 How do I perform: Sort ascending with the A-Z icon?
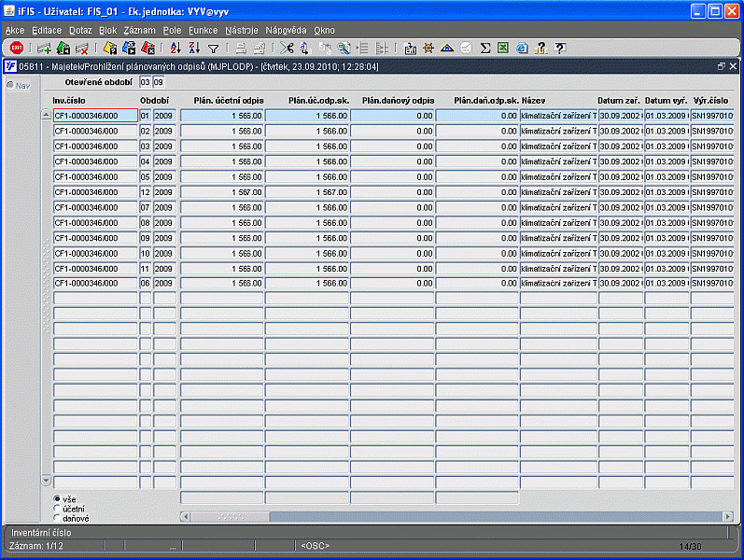(175, 48)
